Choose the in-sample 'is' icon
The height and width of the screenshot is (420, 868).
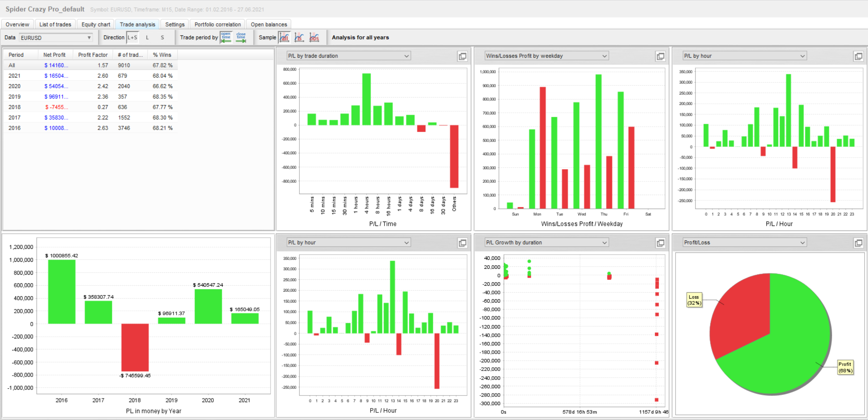tap(299, 37)
